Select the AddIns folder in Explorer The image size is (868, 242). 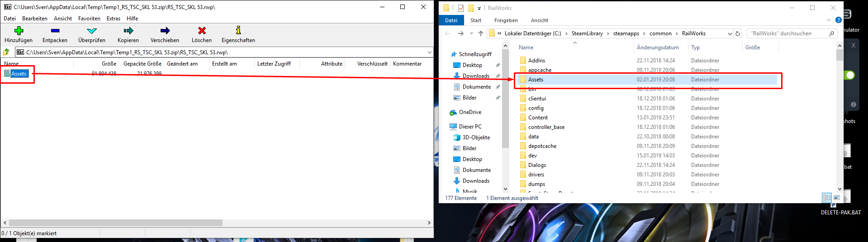tap(536, 61)
